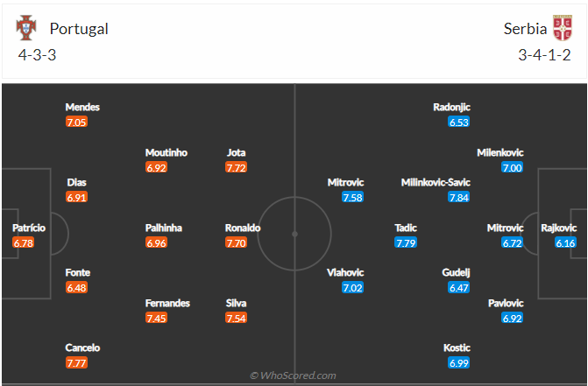Click the Serbia team crest
Screen dimensions: 588x386
[x=561, y=28]
